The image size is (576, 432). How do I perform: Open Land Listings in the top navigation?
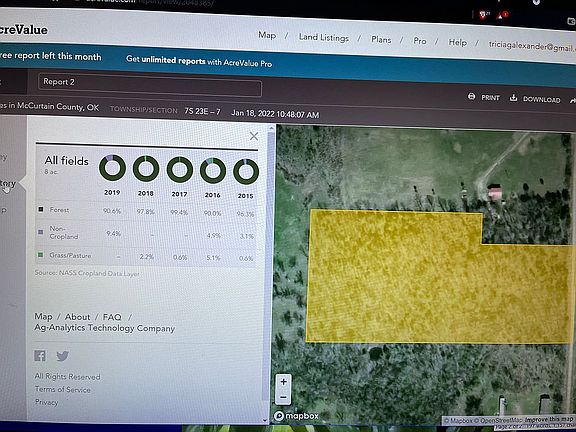tap(324, 37)
